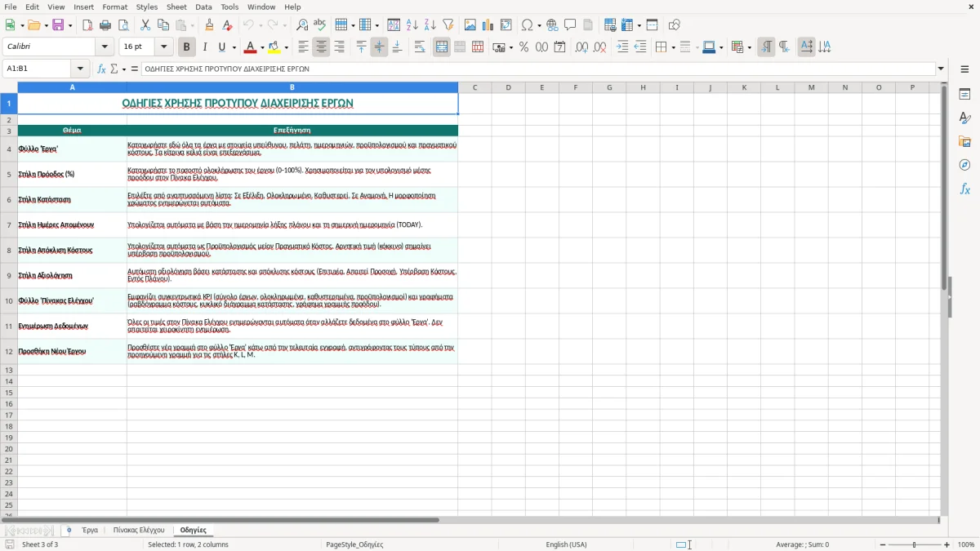Click the Sort Ascending icon
Image resolution: width=980 pixels, height=551 pixels.
(x=412, y=25)
